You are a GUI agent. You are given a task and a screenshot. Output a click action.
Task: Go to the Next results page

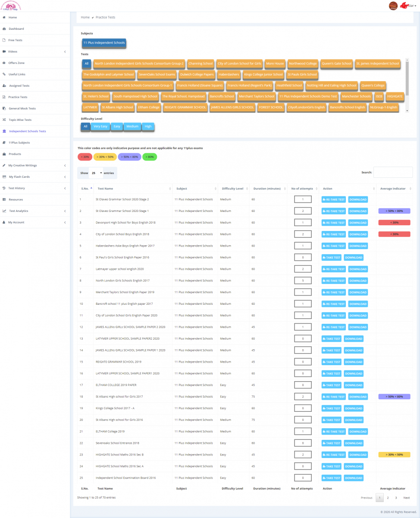pos(407,498)
